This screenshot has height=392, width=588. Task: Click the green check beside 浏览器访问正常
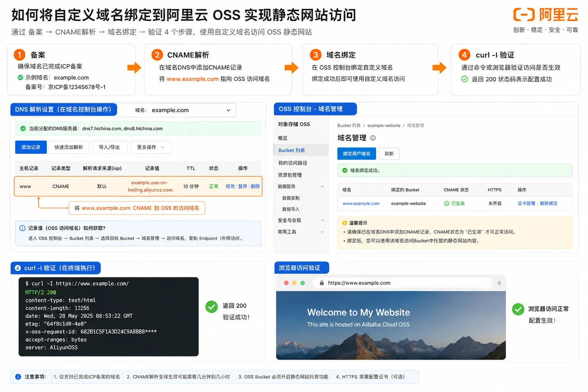(x=518, y=310)
